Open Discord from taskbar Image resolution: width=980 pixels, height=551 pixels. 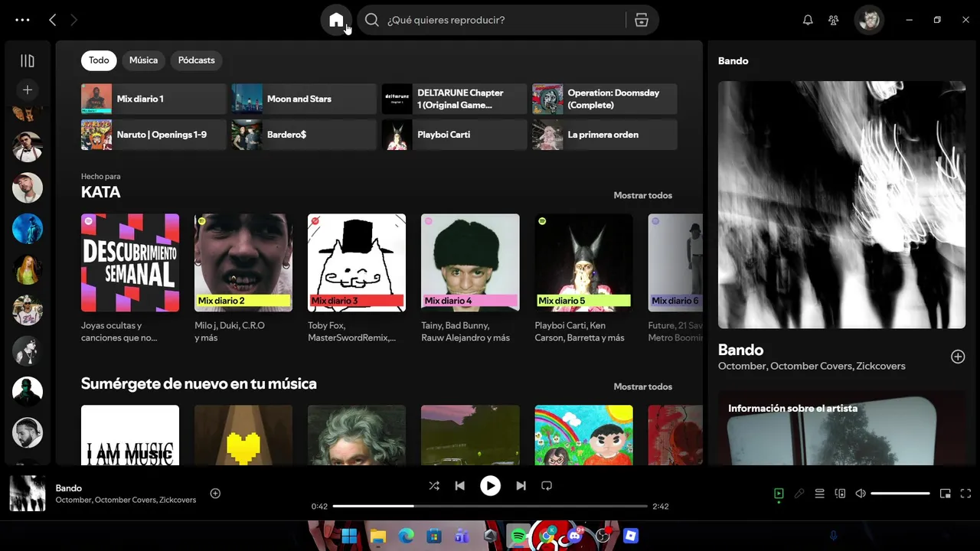tap(575, 536)
